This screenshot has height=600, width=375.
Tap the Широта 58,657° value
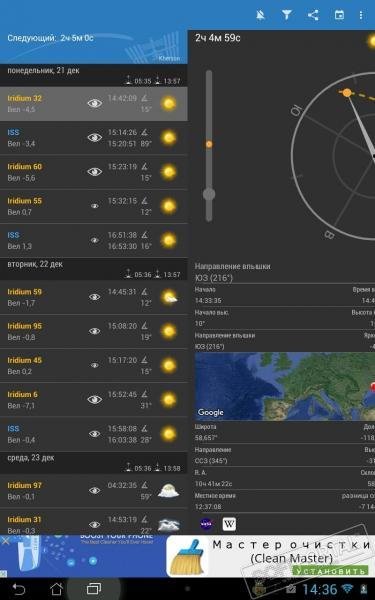(205, 438)
